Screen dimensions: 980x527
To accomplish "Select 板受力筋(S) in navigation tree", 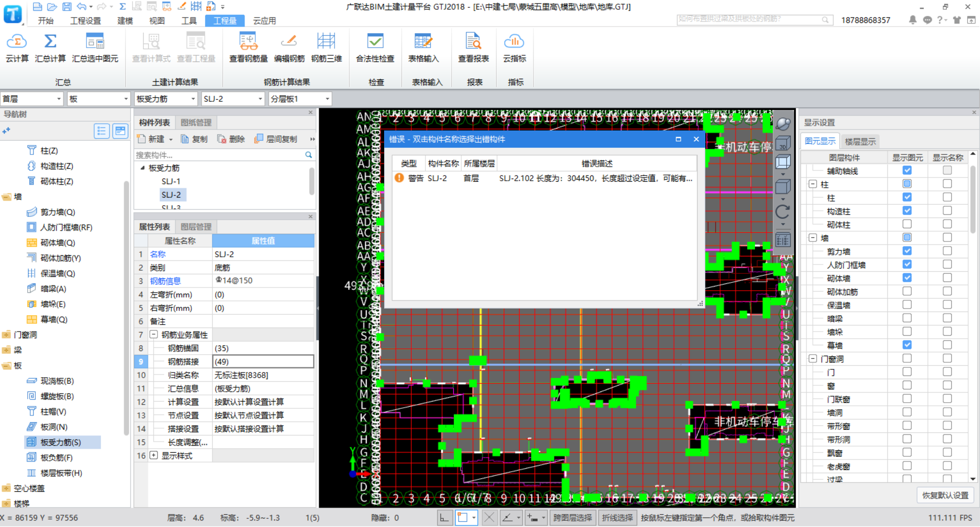I will pyautogui.click(x=61, y=442).
